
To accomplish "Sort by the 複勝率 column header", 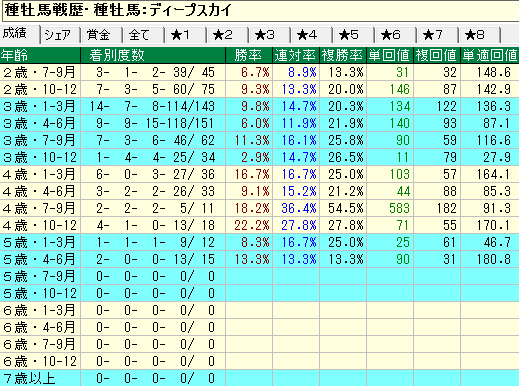I will (x=343, y=55).
